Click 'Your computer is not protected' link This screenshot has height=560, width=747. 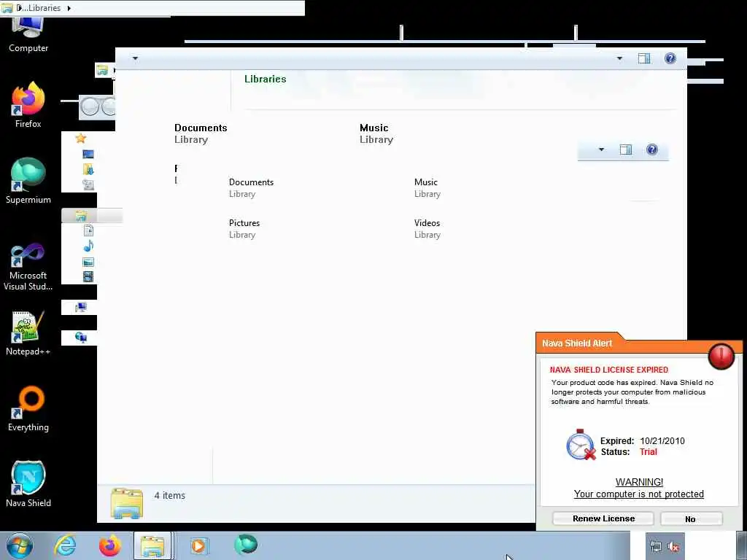[638, 494]
